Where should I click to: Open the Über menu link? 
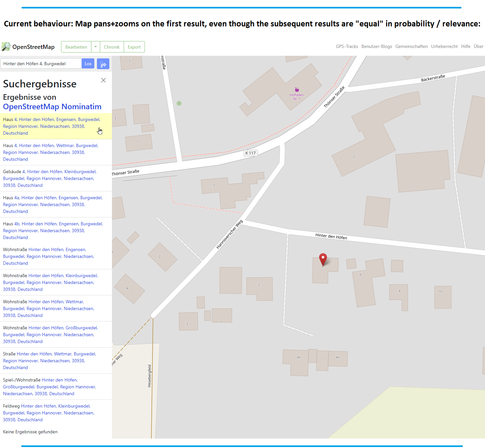pos(478,46)
